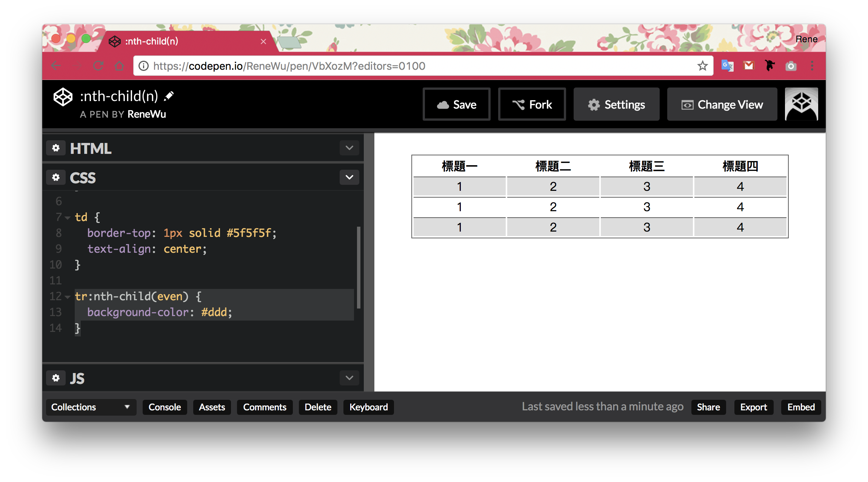868x482 pixels.
Task: Fold the tr:nth-child rule at line 12
Action: (x=68, y=297)
